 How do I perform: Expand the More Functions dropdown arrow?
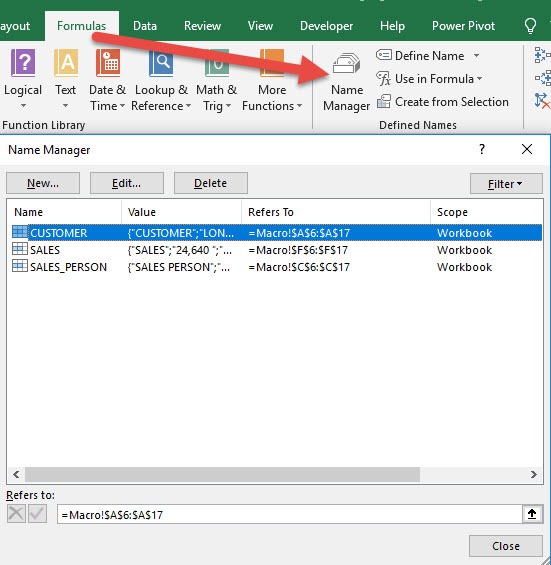point(299,106)
